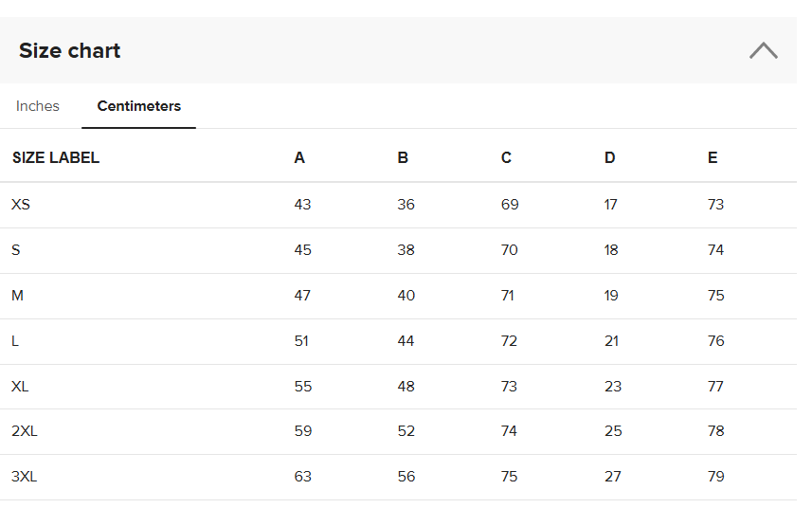Screen dimensions: 812x526
Task: Click column header E
Action: pos(713,158)
